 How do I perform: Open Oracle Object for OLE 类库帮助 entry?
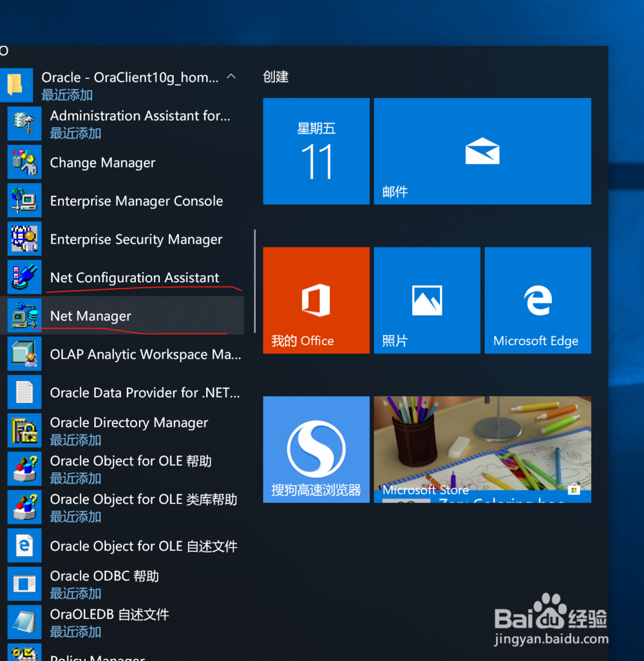[122, 507]
